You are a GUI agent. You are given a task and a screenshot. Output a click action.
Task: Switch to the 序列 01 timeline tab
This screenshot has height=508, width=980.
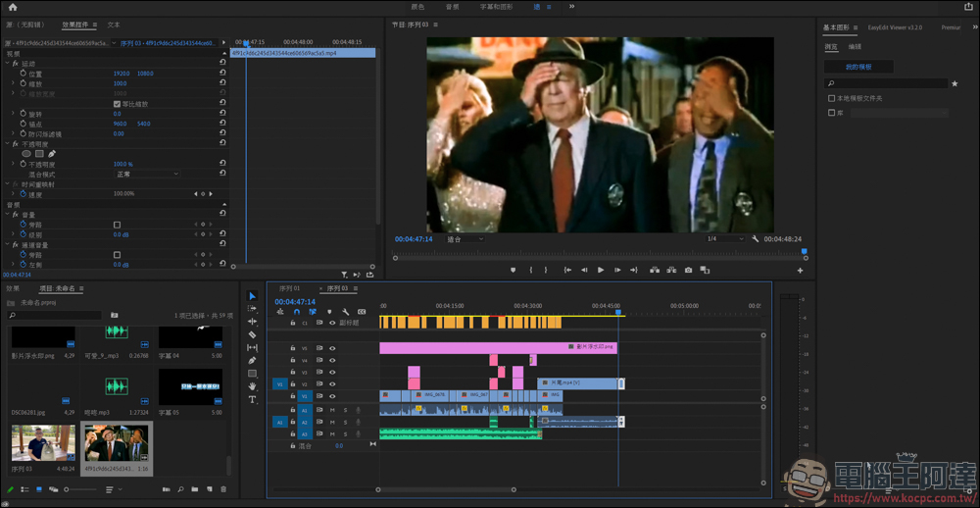[289, 288]
